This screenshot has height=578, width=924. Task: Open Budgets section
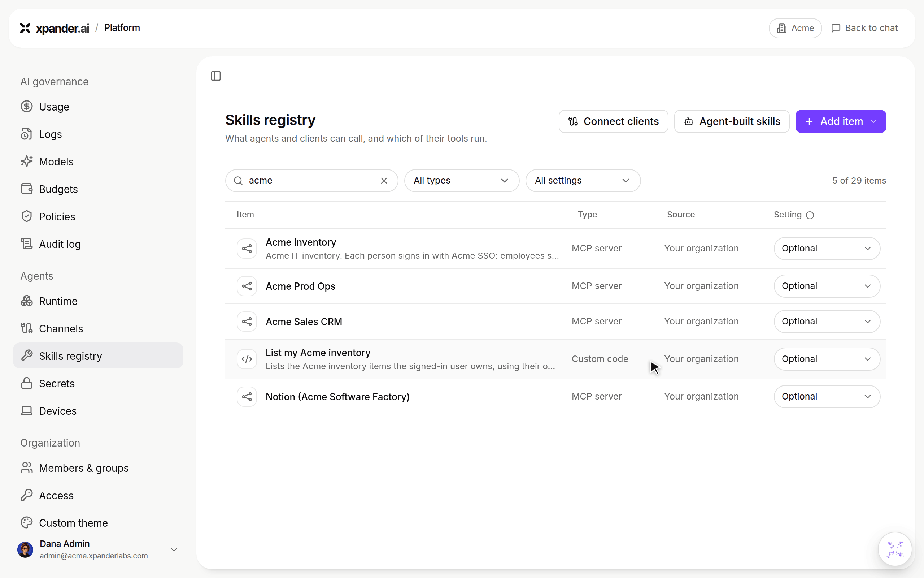tap(98, 189)
